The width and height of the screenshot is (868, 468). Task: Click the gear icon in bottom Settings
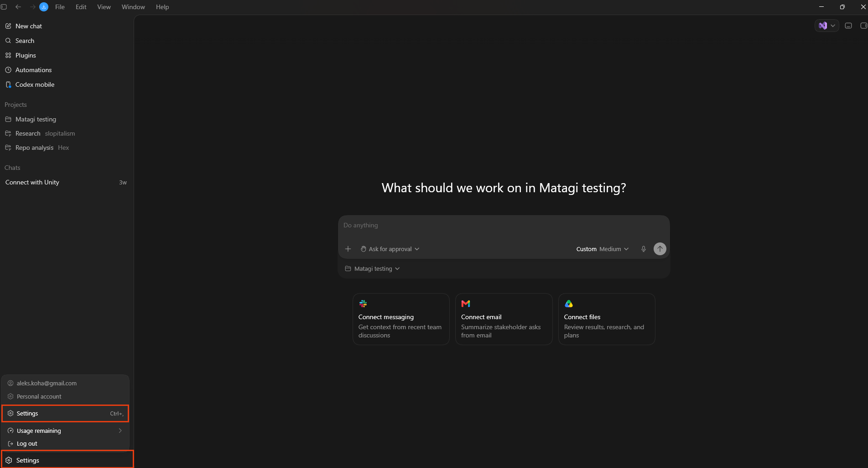(9, 460)
